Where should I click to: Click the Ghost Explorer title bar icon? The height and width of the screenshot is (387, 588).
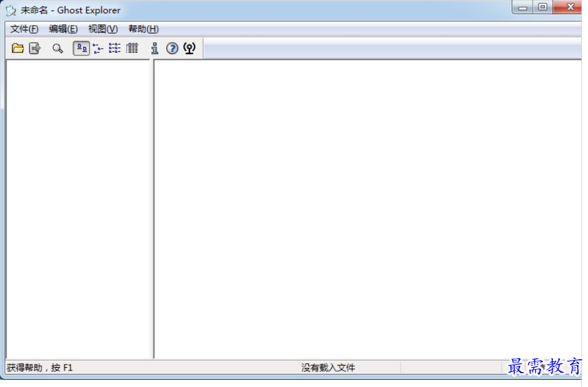pos(11,11)
